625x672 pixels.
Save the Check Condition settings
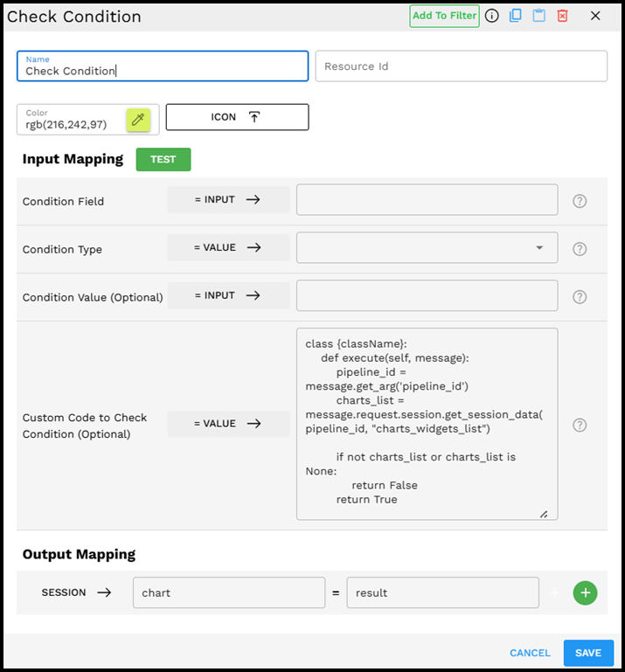click(588, 653)
